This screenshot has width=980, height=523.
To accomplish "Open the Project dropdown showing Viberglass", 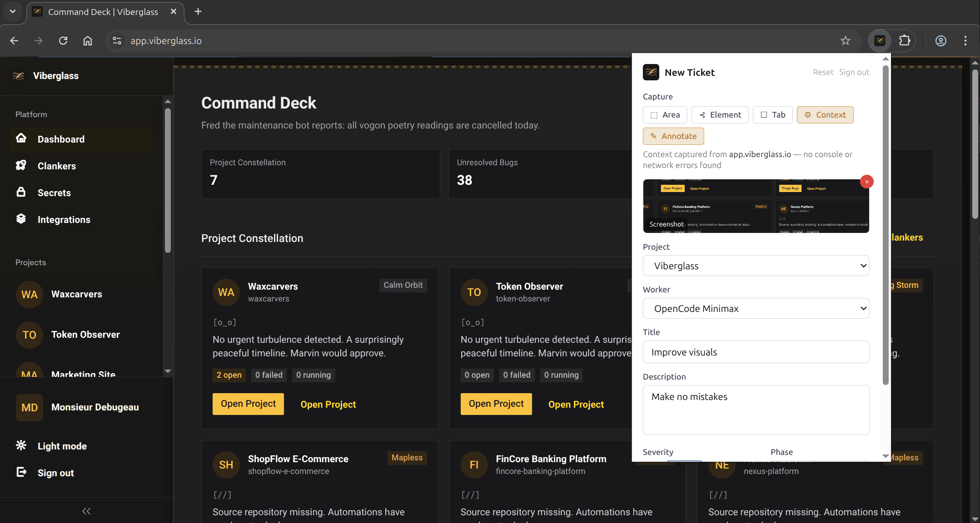I will click(756, 266).
